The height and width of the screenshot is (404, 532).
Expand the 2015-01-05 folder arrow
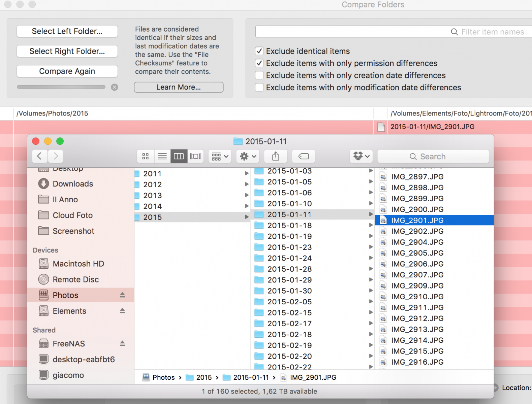[371, 182]
